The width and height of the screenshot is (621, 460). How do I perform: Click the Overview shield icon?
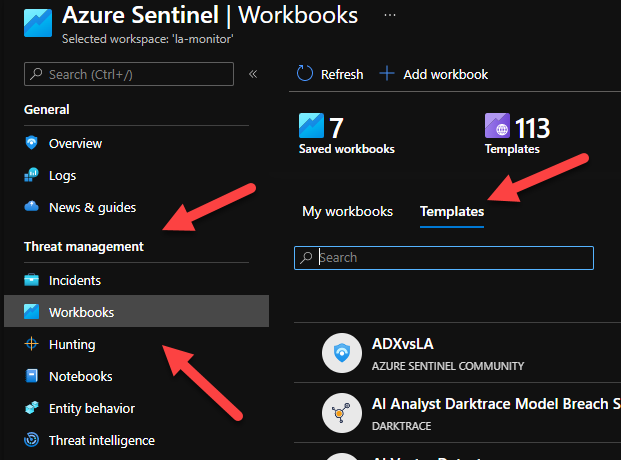[31, 143]
